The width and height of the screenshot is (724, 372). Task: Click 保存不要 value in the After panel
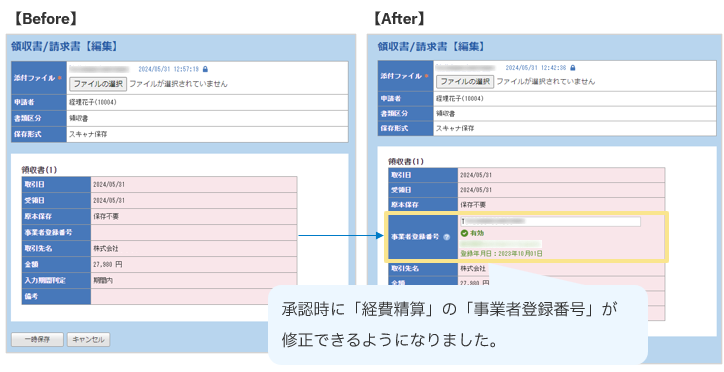click(x=473, y=204)
